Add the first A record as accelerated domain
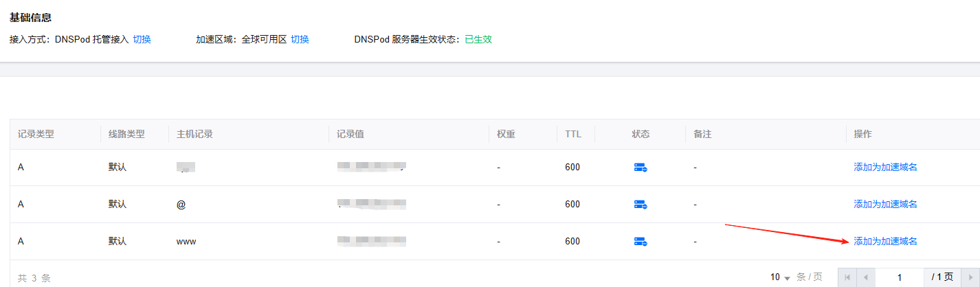 pos(885,168)
